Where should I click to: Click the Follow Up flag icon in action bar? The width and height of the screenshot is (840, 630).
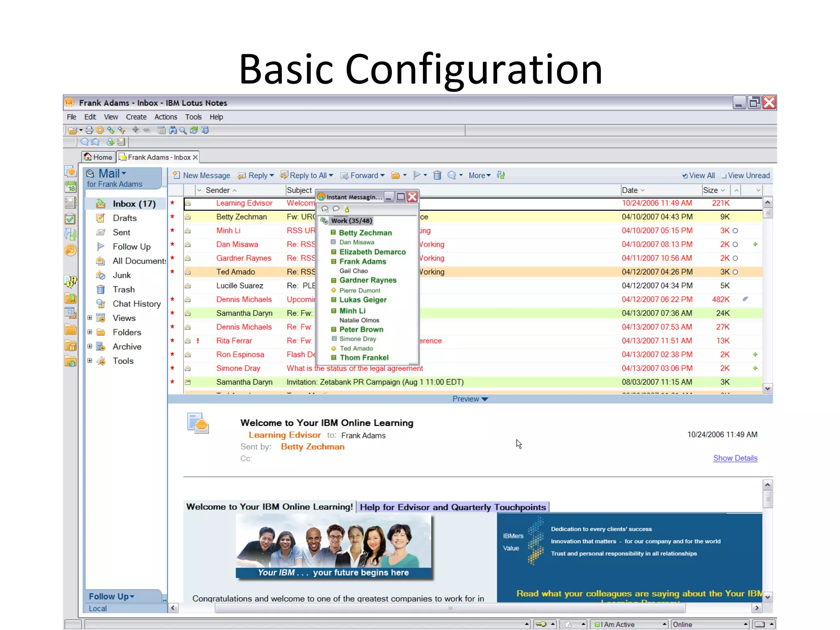point(417,176)
